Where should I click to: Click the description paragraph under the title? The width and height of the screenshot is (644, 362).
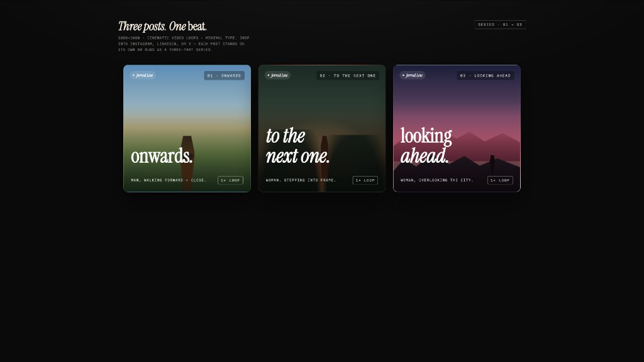184,43
